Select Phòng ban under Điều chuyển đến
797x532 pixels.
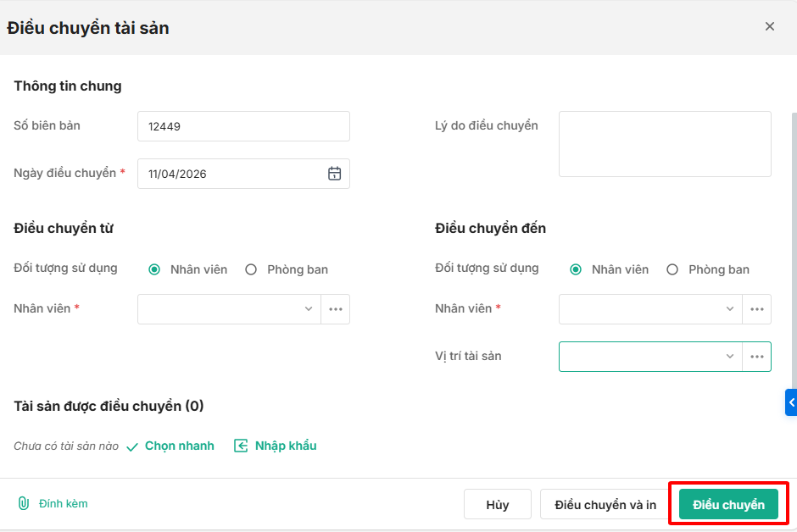[x=672, y=269]
